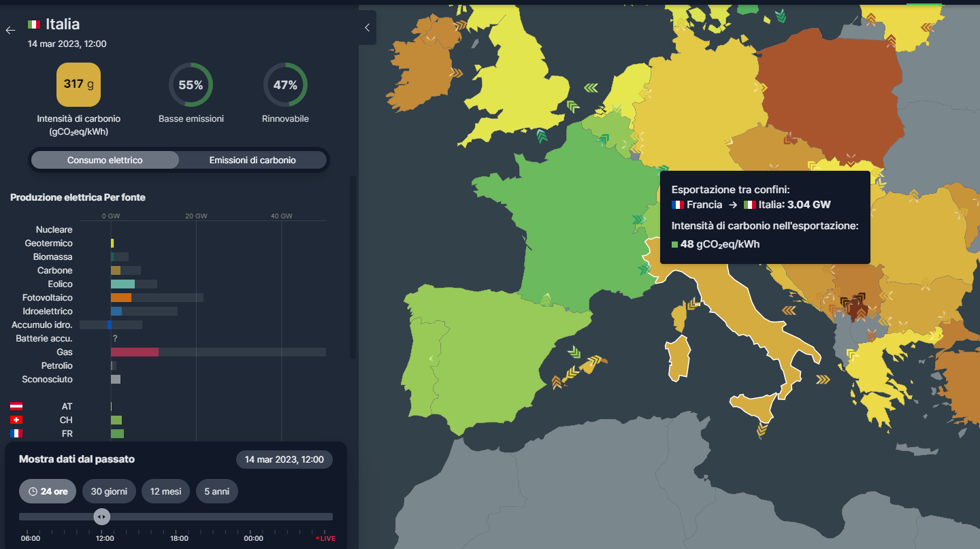
Task: Jump to LIVE on the timeline
Action: [x=326, y=538]
